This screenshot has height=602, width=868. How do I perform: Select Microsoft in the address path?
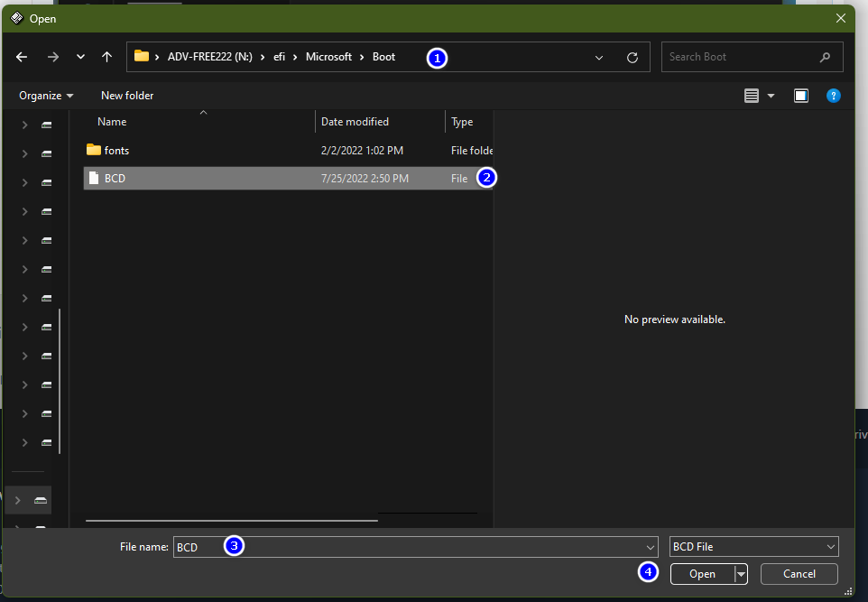328,57
